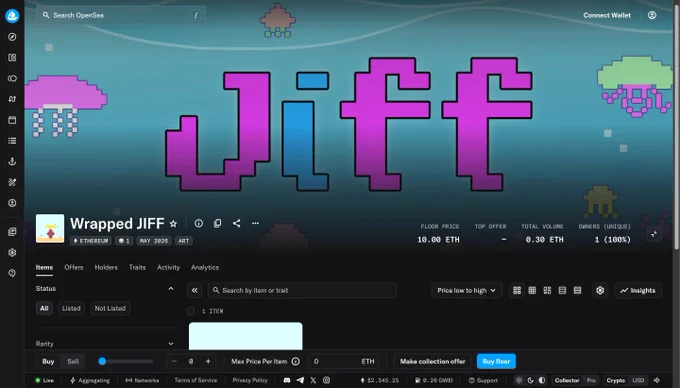Screen dimensions: 680x388
Task: Open the Rewards anchor icon in sidebar
Action: pos(12,162)
